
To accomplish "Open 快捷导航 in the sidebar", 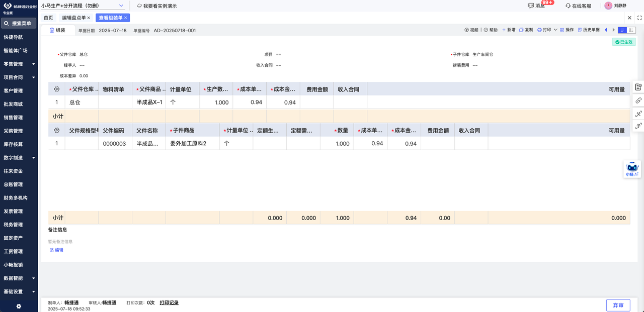I will pyautogui.click(x=13, y=37).
